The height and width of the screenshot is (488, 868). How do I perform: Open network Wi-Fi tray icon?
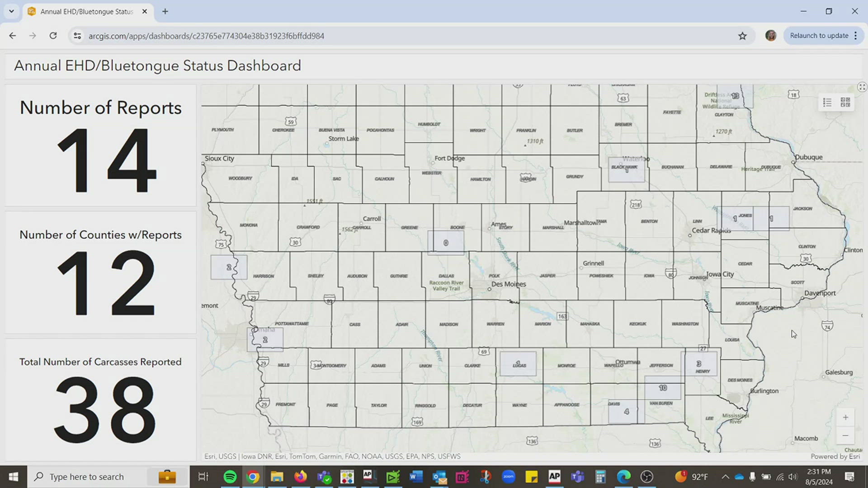click(780, 477)
